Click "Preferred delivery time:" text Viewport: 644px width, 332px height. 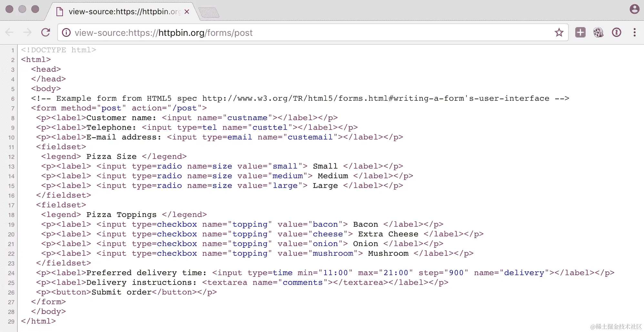(x=146, y=273)
